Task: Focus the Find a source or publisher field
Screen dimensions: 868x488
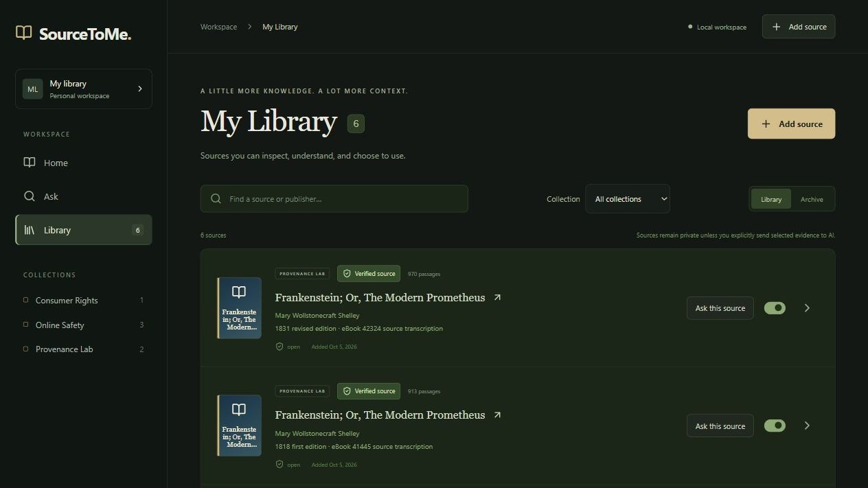Action: (x=334, y=198)
